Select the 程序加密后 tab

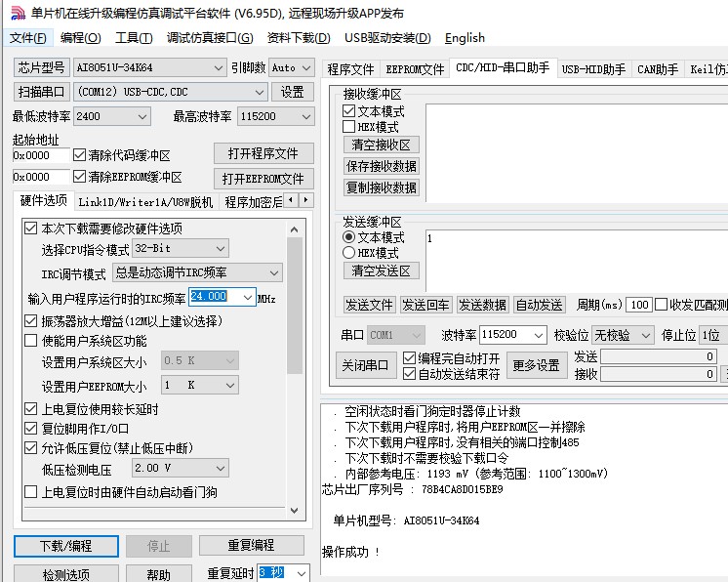tap(253, 202)
